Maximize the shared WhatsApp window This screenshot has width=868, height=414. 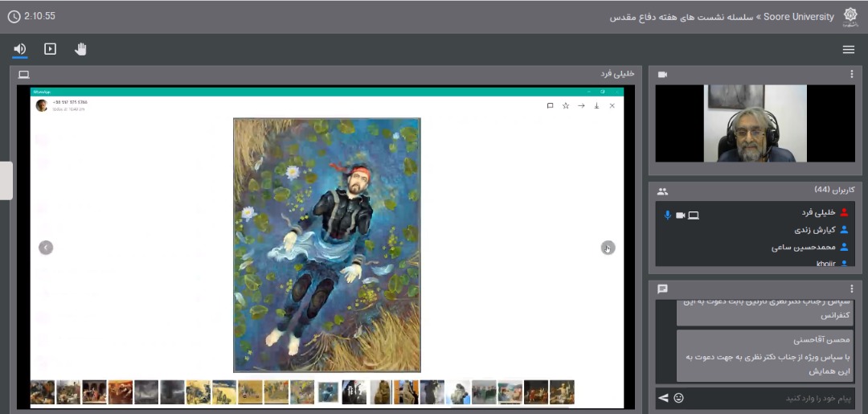602,92
